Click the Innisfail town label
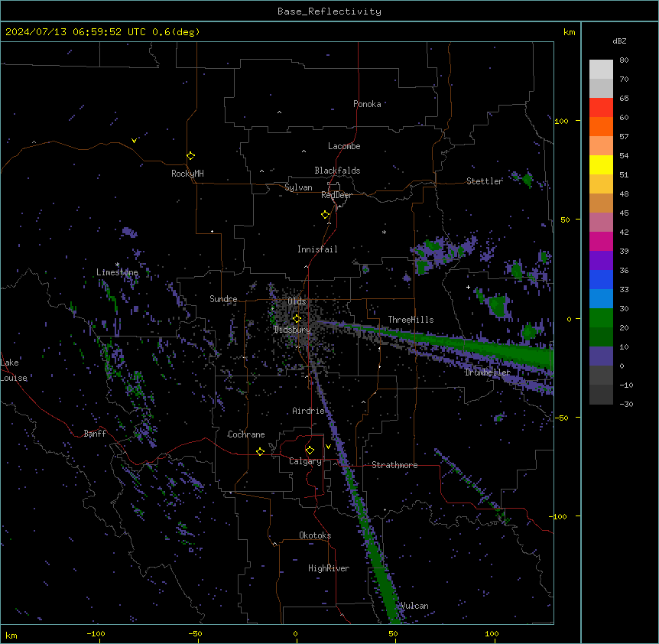 317,249
